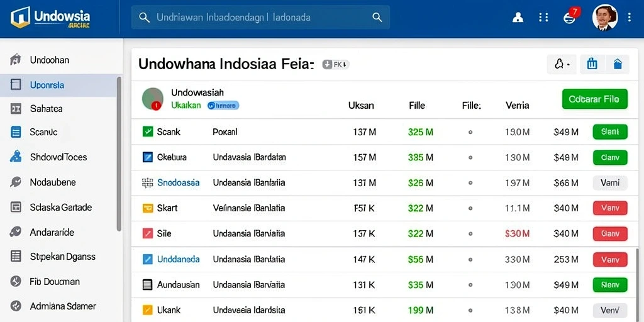Click the blue gift box toolbar icon

pos(592,64)
